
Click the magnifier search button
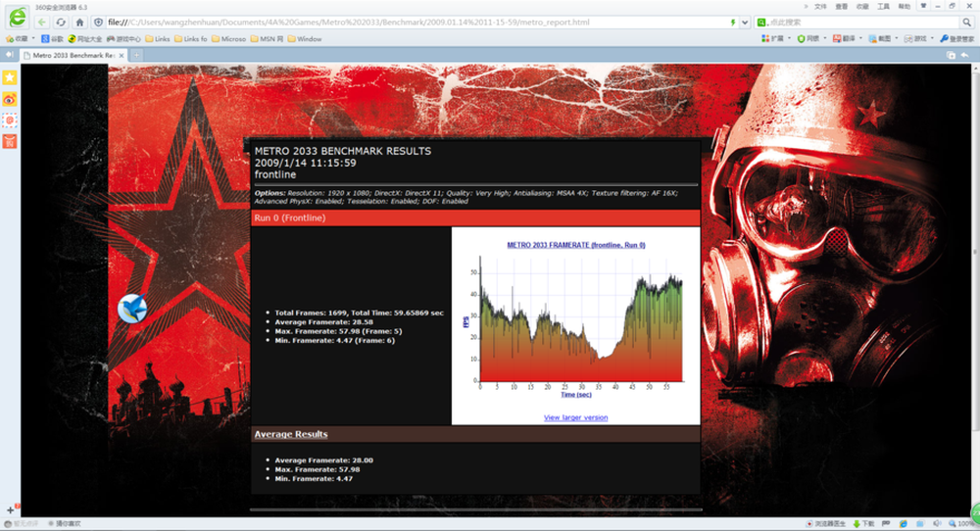967,23
